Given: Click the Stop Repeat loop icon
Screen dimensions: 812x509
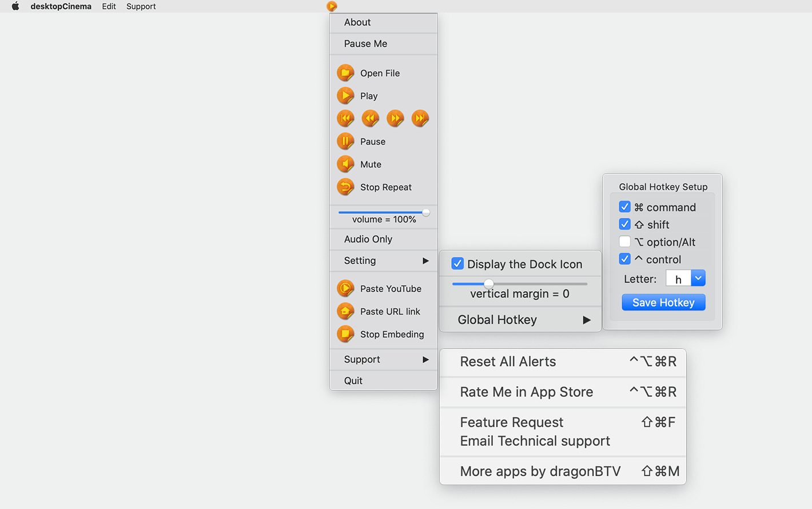Looking at the screenshot, I should click(x=345, y=187).
